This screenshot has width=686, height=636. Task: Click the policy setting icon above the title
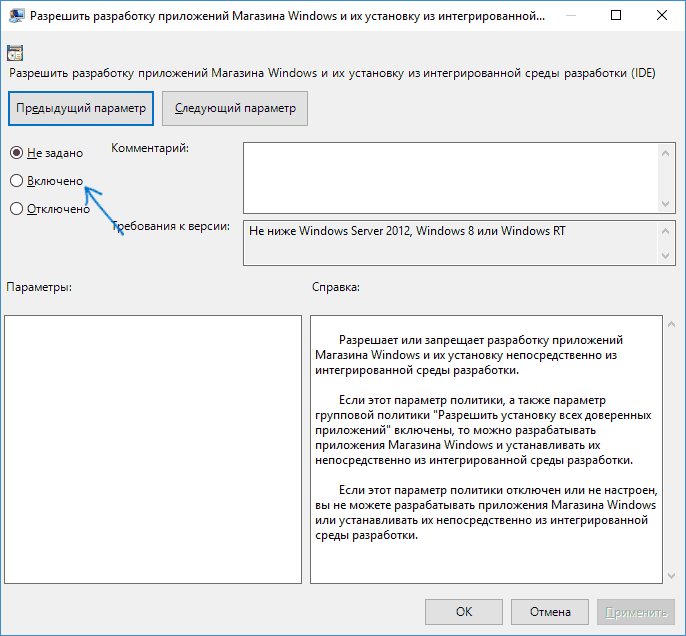(15, 53)
